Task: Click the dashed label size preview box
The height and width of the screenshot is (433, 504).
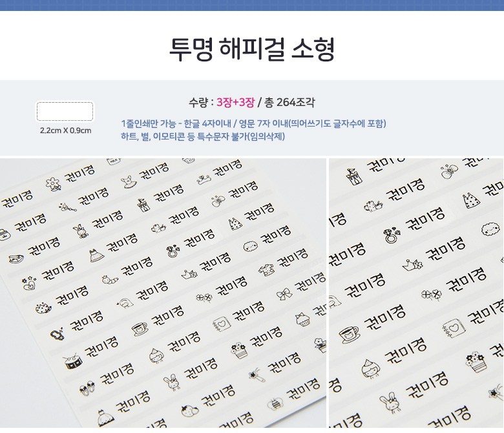Action: pyautogui.click(x=65, y=112)
